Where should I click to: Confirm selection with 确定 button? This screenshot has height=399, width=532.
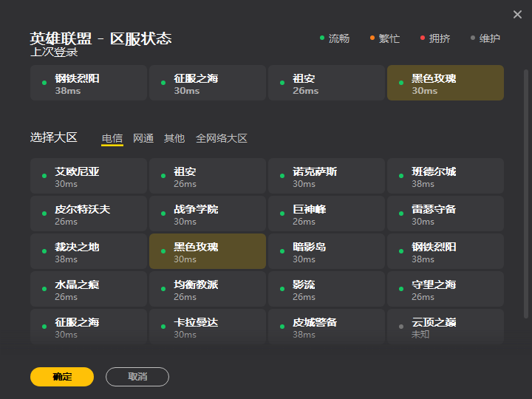(62, 377)
